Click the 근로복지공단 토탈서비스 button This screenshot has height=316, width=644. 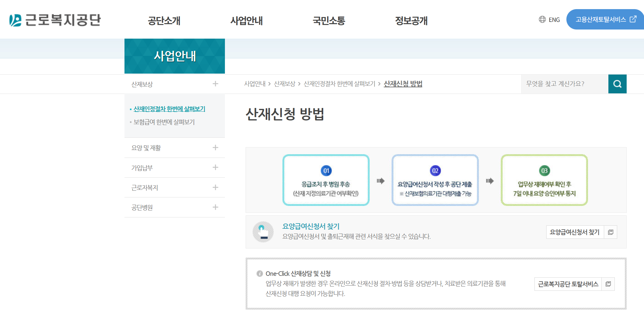pyautogui.click(x=575, y=284)
